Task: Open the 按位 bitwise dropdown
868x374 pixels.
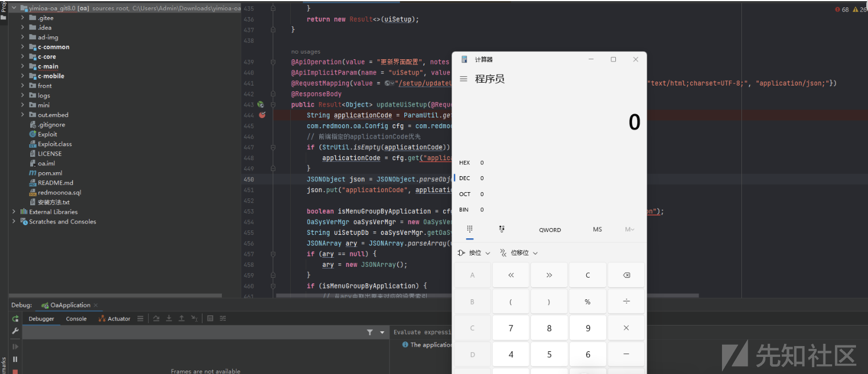Action: click(474, 253)
